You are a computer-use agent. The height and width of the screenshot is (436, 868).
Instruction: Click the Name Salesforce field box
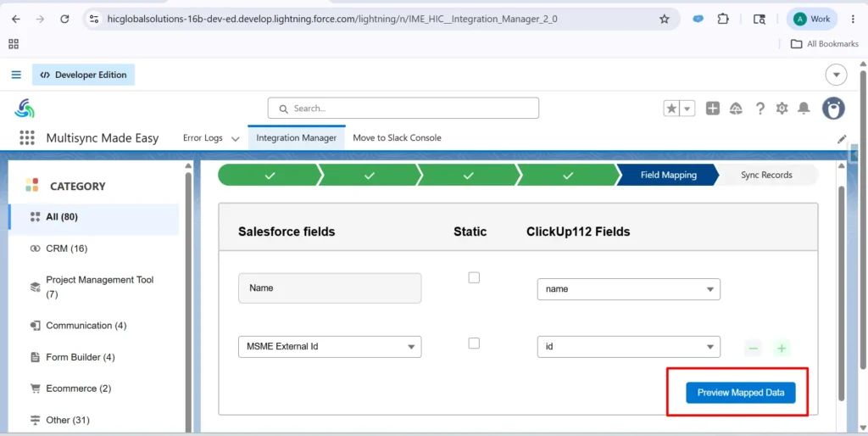pos(330,288)
